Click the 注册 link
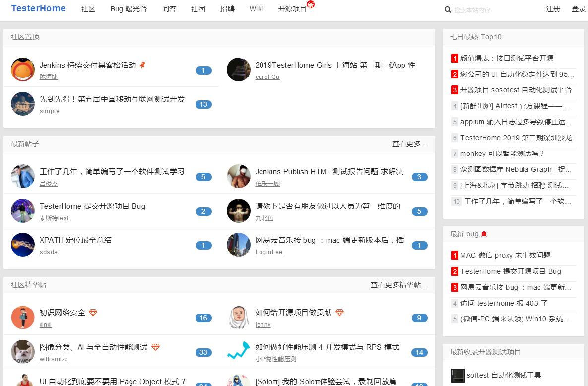 click(553, 9)
